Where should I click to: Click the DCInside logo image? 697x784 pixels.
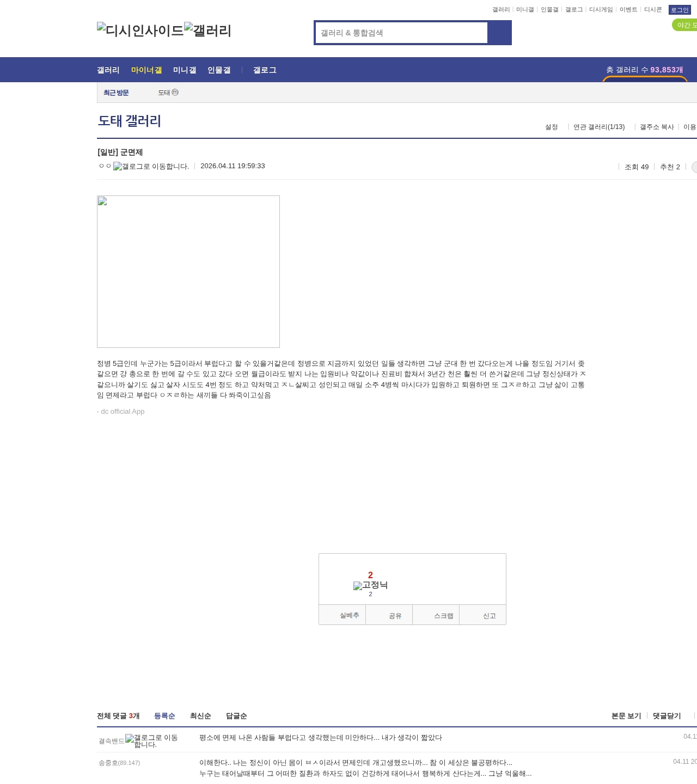pyautogui.click(x=140, y=30)
